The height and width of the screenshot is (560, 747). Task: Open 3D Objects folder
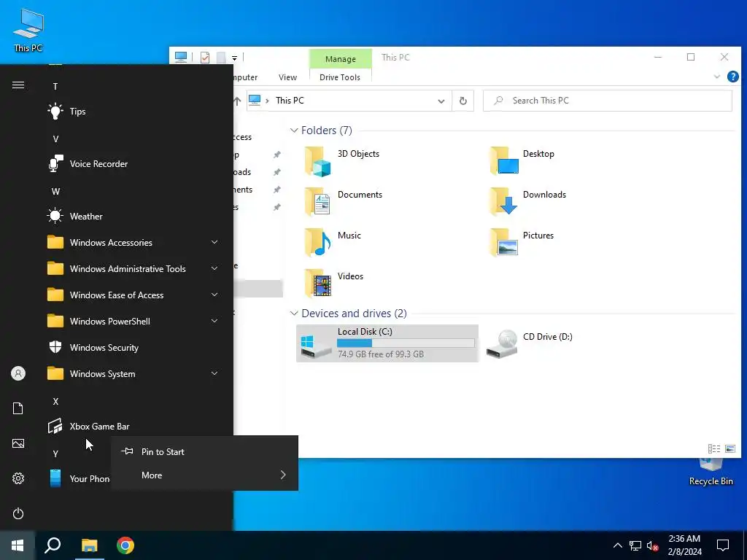342,161
